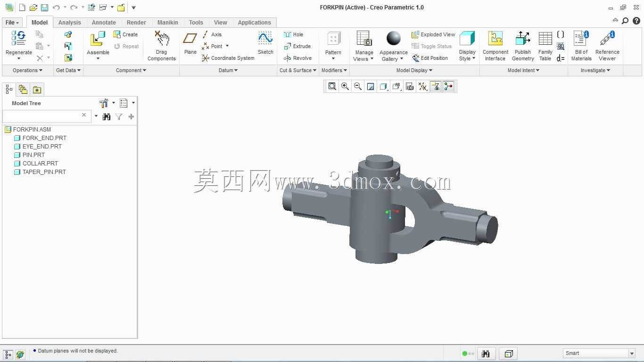The width and height of the screenshot is (644, 362).
Task: Click the Refit view icon
Action: (x=332, y=86)
